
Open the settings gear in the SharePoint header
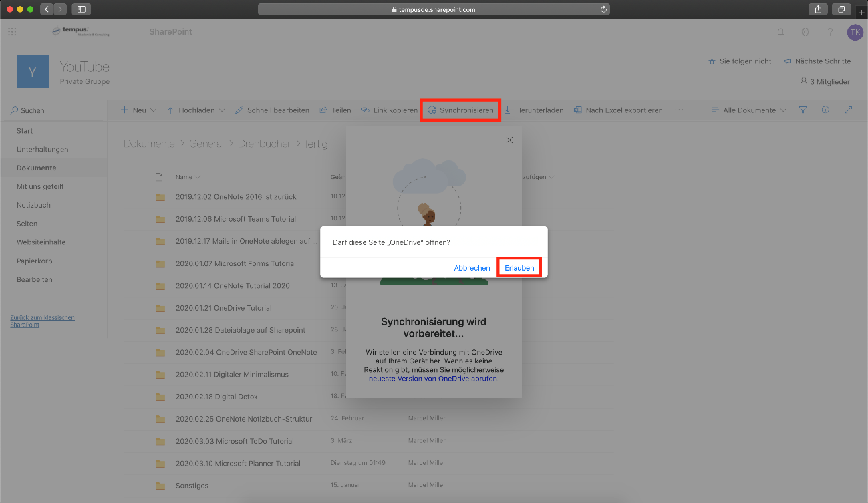coord(805,32)
